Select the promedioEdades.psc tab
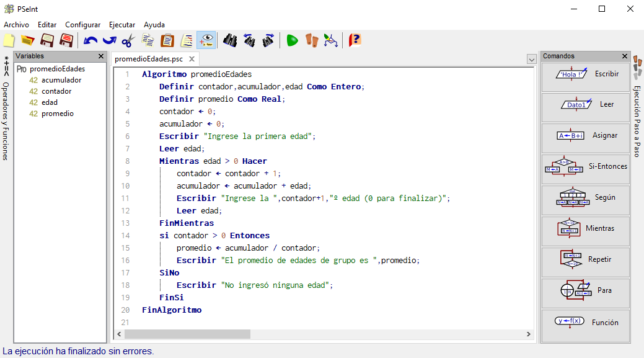This screenshot has height=358, width=644. click(149, 59)
